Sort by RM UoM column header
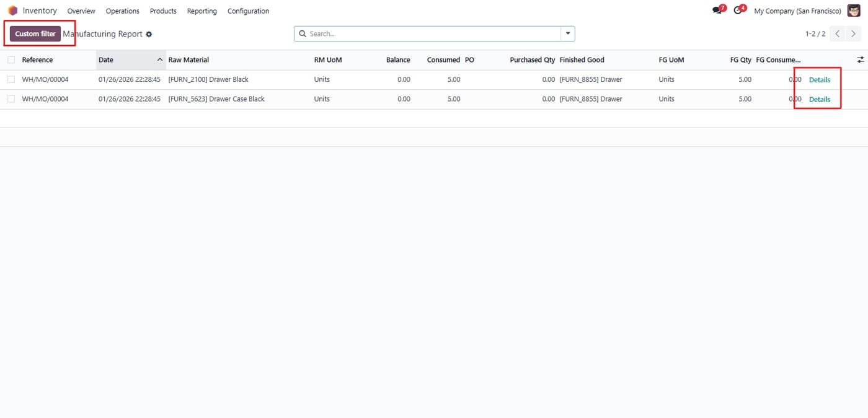Screen dimensions: 868x418 (x=328, y=60)
